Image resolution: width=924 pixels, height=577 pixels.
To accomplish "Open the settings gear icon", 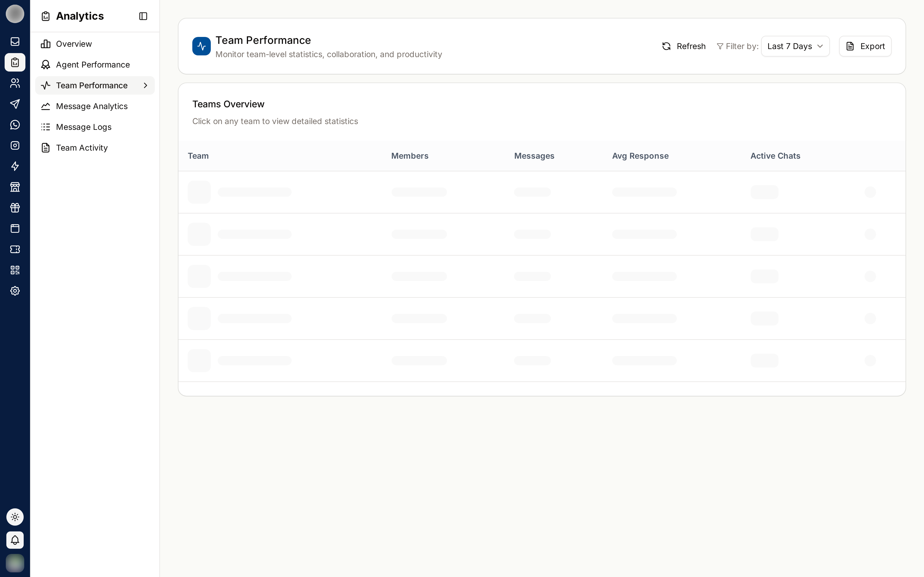I will [x=15, y=291].
